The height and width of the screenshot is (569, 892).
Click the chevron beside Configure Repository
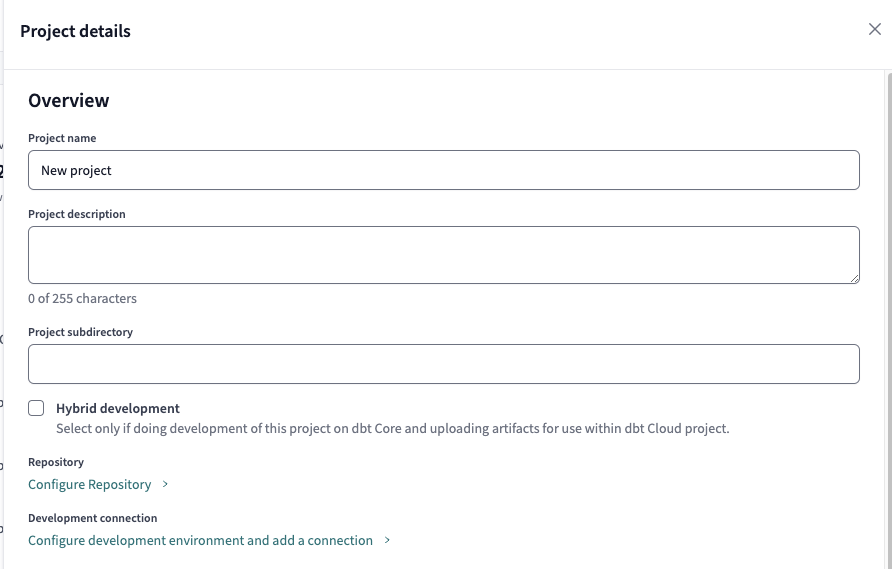coord(165,485)
